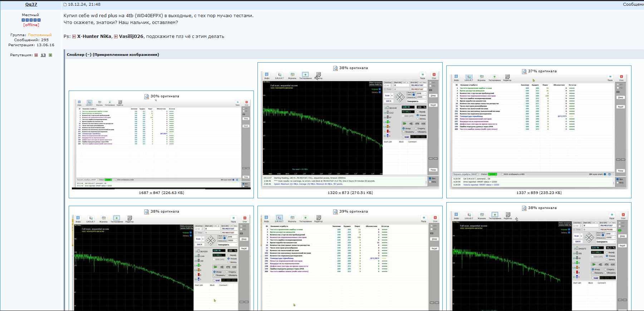The width and height of the screenshot is (644, 311).
Task: Click the arrow icon before X-Hunter NiKa
Action: [74, 37]
